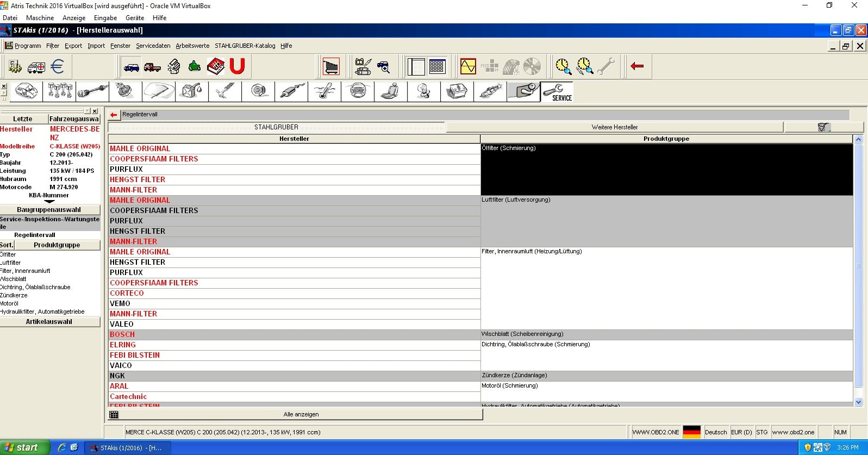The width and height of the screenshot is (868, 455).
Task: Toggle the split-panel layout view button
Action: (416, 67)
